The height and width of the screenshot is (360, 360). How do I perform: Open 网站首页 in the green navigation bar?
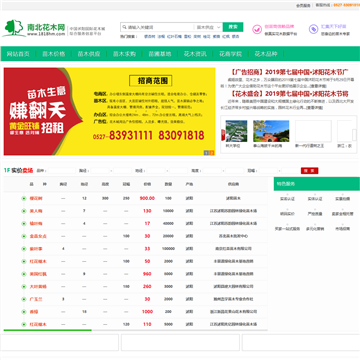pyautogui.click(x=18, y=54)
